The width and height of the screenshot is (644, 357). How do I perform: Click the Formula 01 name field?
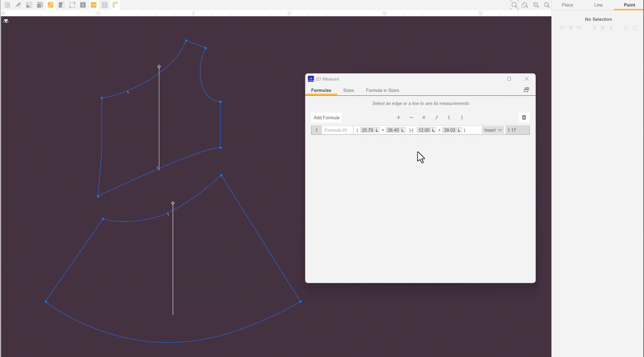coord(337,130)
